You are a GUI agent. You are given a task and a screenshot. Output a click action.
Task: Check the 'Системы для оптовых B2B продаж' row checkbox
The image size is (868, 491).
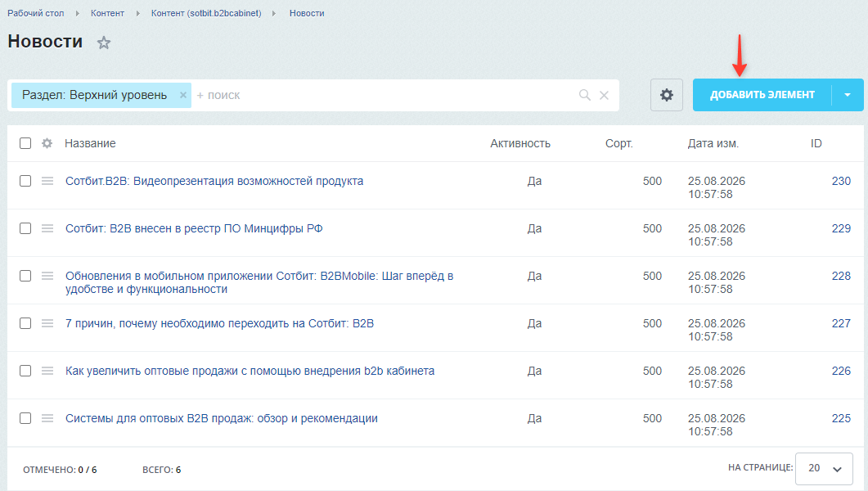click(x=25, y=418)
